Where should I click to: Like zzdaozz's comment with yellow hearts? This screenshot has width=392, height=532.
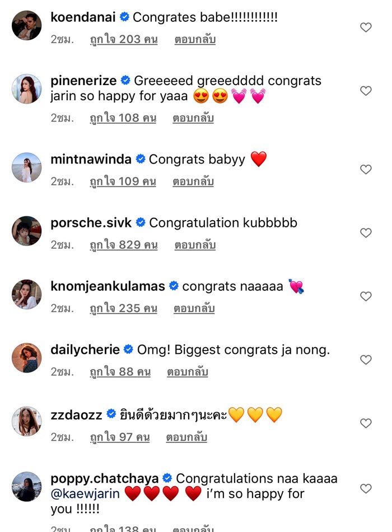pos(366,423)
